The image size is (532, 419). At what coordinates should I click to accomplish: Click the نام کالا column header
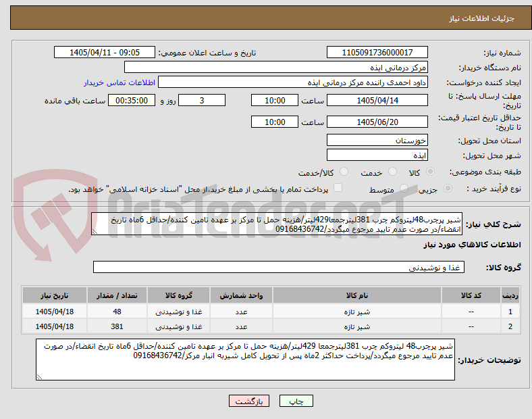point(357,295)
